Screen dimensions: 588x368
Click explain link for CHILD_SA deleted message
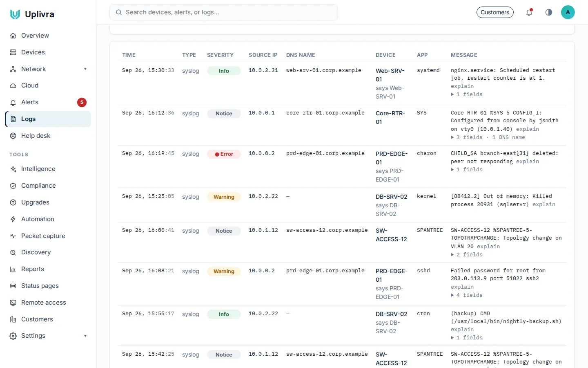(528, 162)
